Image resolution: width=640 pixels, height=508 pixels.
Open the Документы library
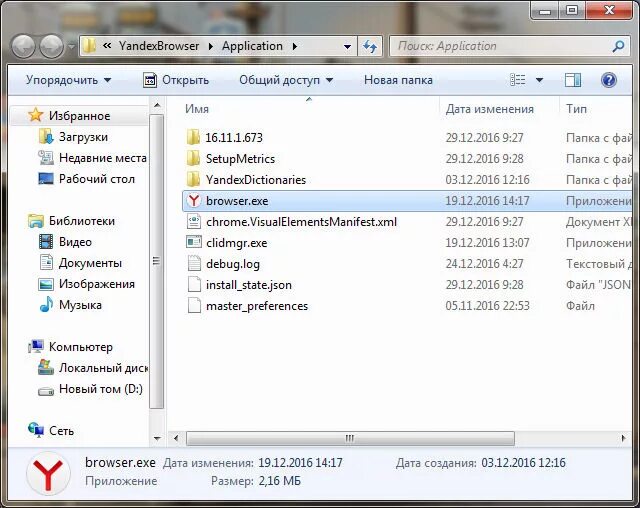coord(90,263)
